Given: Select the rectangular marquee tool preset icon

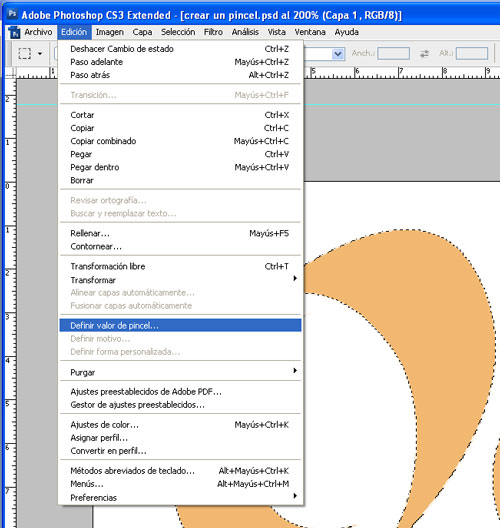Looking at the screenshot, I should [x=25, y=53].
